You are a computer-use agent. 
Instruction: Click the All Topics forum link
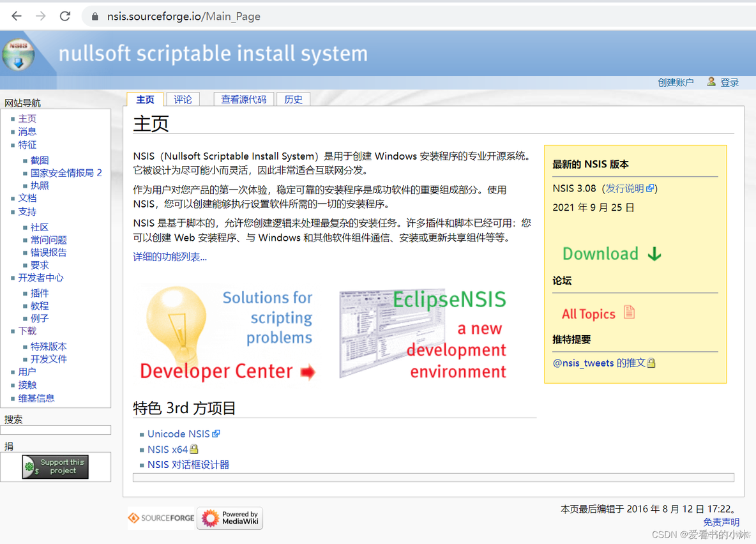[x=588, y=314]
